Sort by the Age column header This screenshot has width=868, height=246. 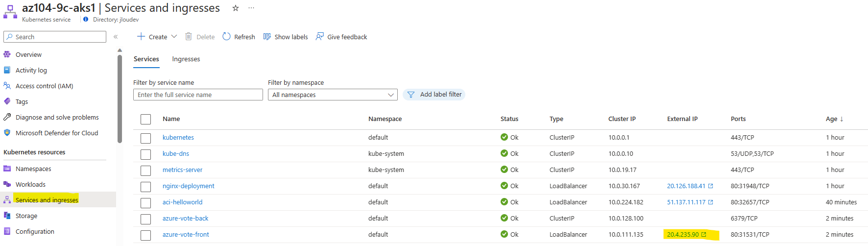(x=834, y=119)
